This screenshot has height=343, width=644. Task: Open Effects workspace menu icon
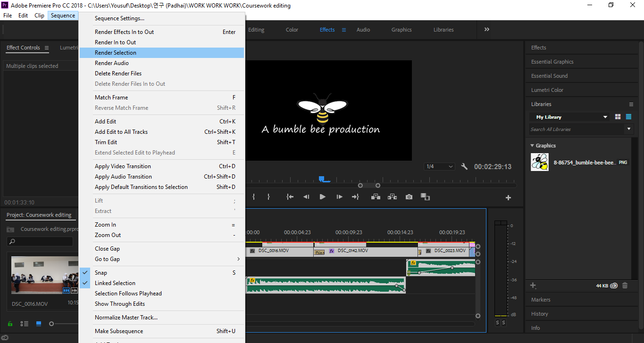tap(344, 30)
